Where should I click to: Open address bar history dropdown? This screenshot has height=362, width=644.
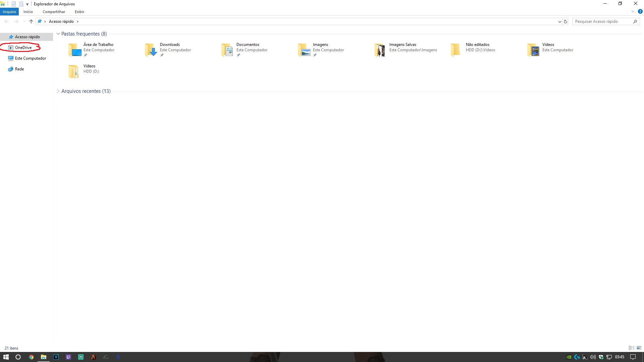559,21
